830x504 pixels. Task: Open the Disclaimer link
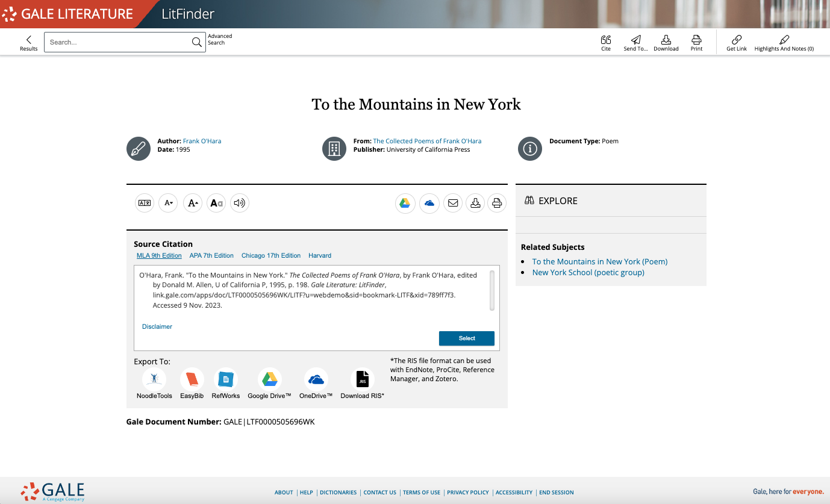click(157, 326)
